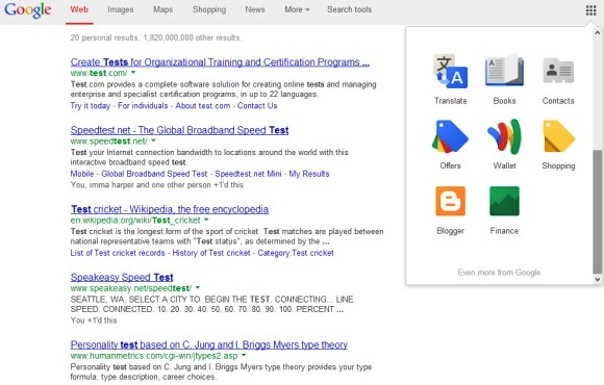Viewport: 604px width, 385px height.
Task: Open the Finance app icon
Action: point(504,201)
